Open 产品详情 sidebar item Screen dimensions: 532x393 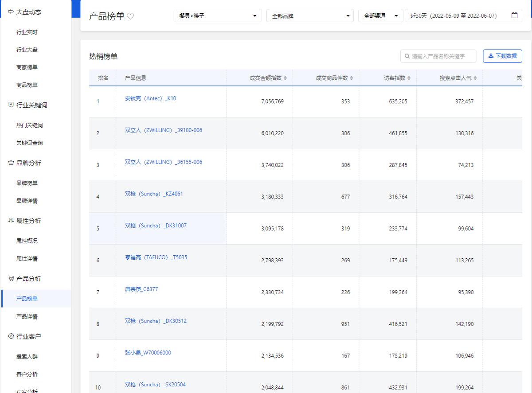[27, 316]
